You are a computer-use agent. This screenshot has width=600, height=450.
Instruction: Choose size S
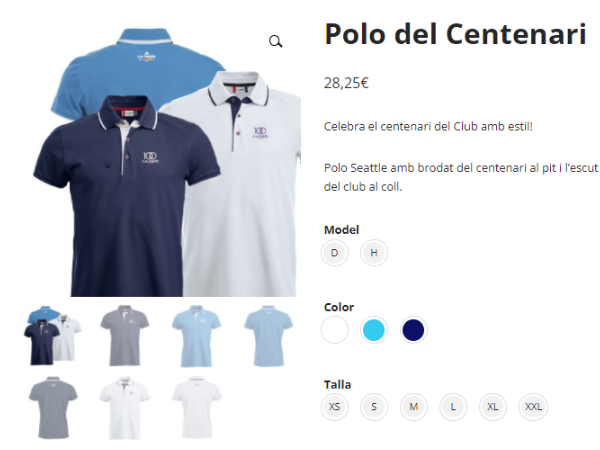coord(374,406)
